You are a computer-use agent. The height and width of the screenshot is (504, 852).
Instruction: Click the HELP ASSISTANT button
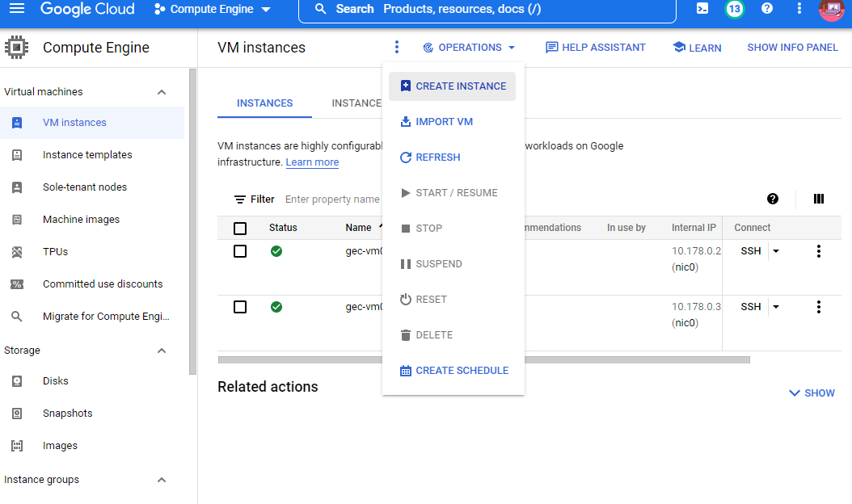click(x=596, y=47)
